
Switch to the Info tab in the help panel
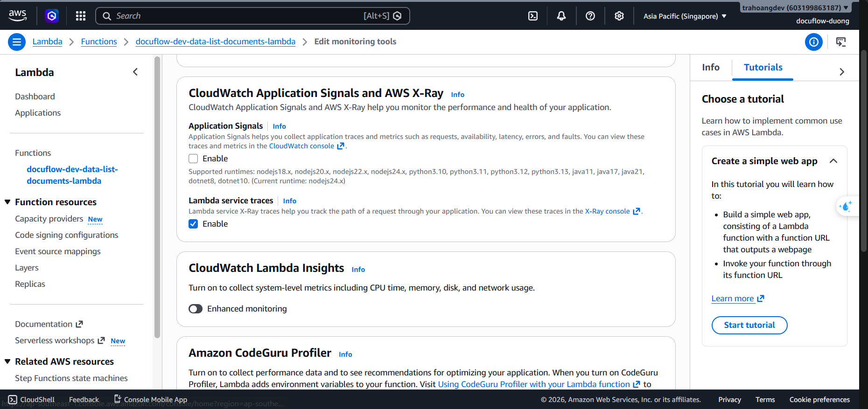point(711,68)
